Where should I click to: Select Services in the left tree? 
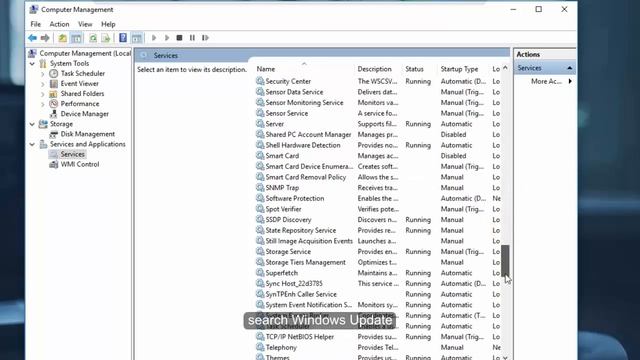72,154
